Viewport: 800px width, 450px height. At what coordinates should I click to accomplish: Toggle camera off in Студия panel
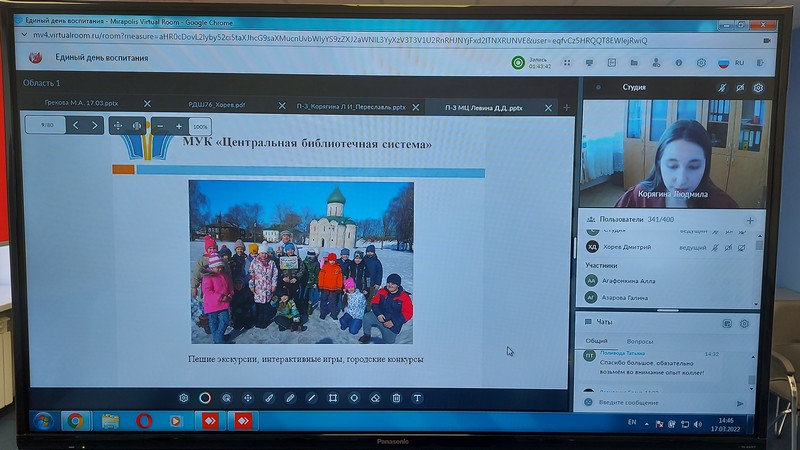point(740,88)
